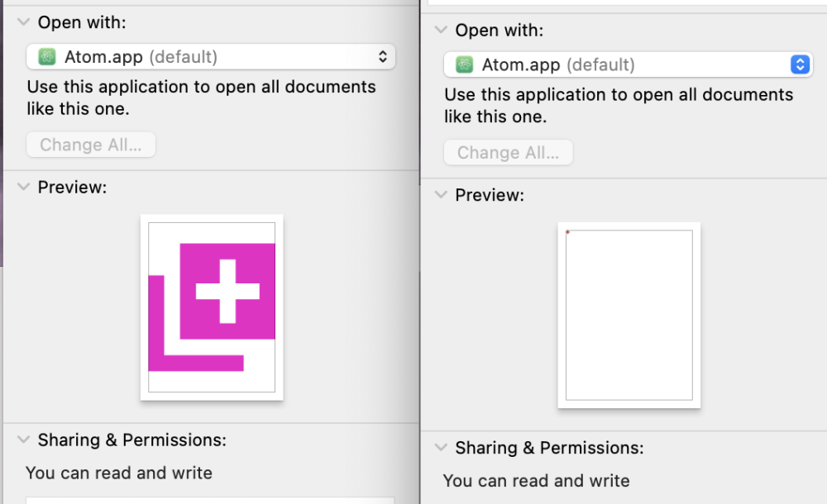827x504 pixels.
Task: Toggle the Sharing & Permissions triangle in the right panel
Action: pos(441,448)
